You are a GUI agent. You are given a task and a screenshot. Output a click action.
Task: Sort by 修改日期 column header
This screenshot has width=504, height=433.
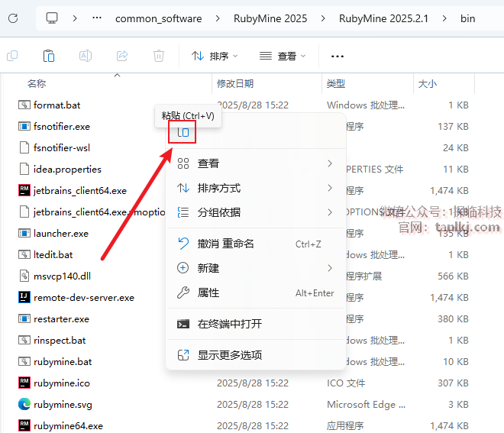[x=235, y=83]
